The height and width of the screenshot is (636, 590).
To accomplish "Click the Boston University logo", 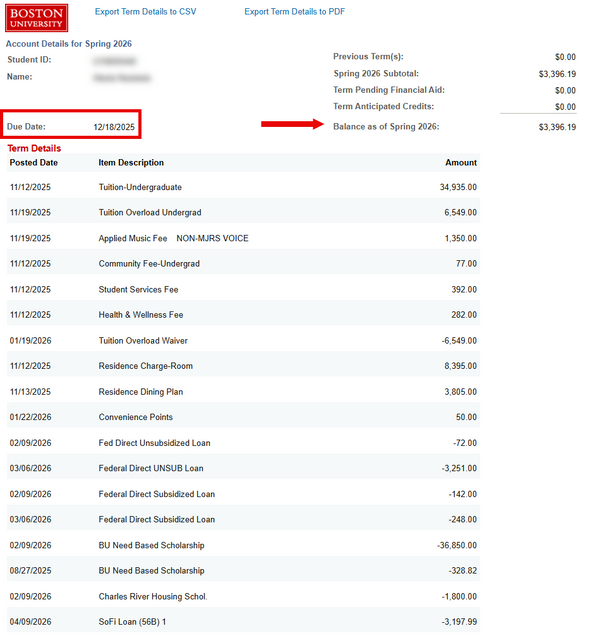I will (36, 18).
